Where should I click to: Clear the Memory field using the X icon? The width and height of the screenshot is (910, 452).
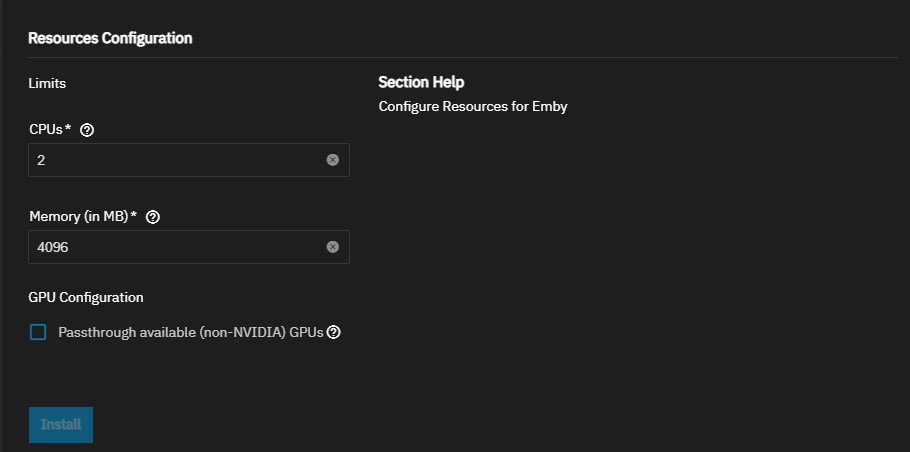333,247
